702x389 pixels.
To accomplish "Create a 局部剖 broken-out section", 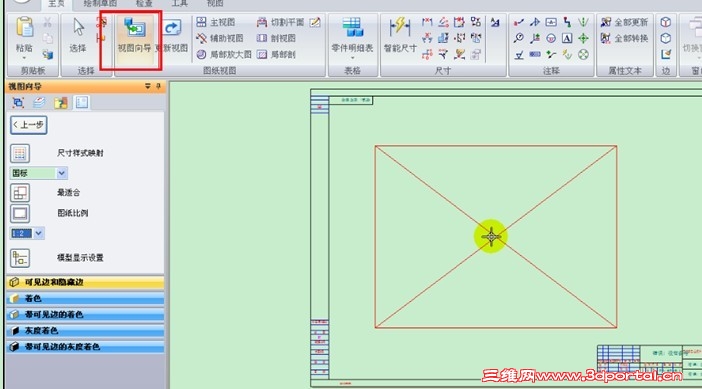I will pos(277,55).
